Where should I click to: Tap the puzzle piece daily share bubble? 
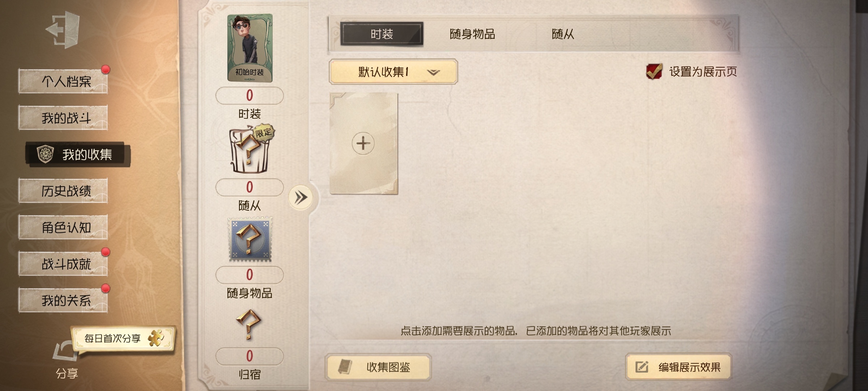(x=123, y=339)
